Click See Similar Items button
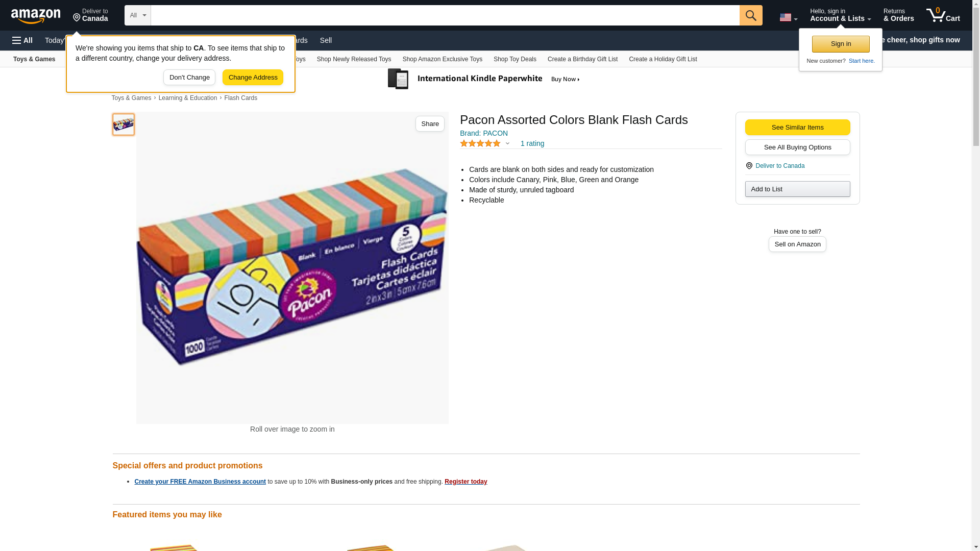980x551 pixels. tap(797, 128)
